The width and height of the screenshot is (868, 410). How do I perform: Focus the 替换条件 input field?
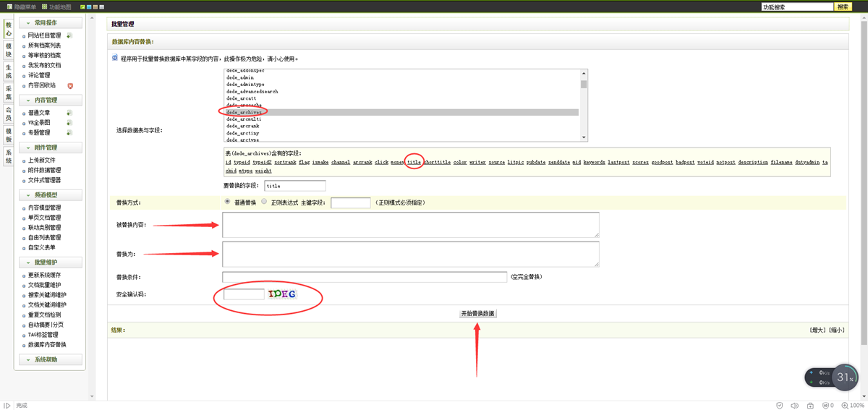(365, 277)
